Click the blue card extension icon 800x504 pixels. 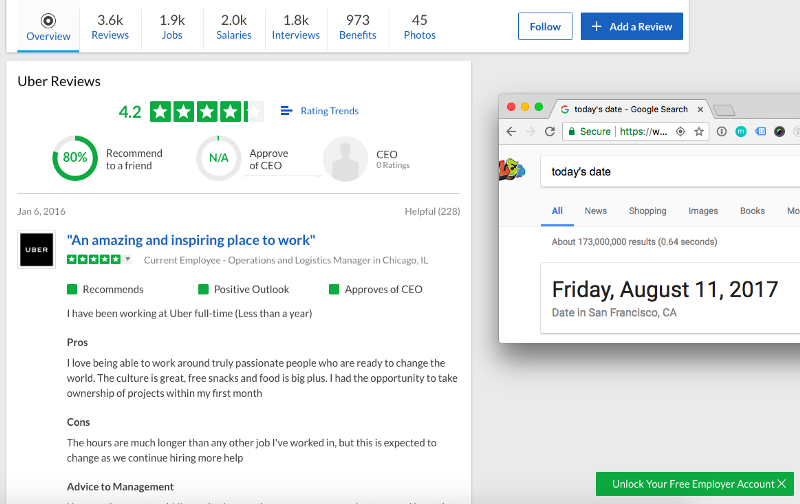point(760,131)
